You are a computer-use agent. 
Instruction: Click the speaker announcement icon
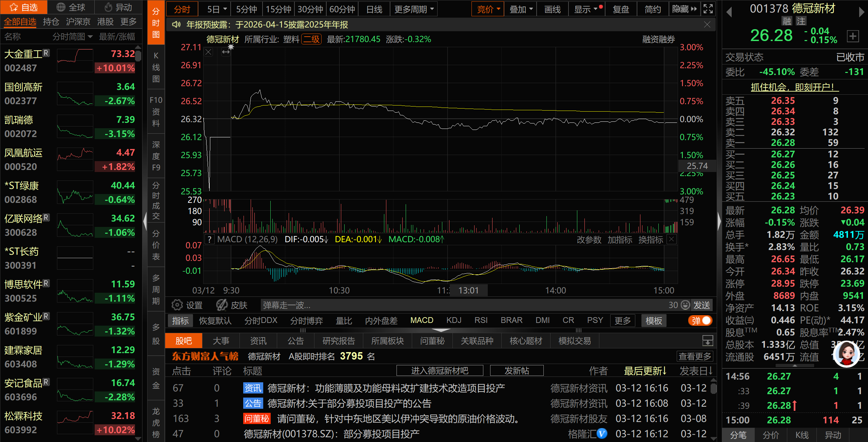pos(176,25)
